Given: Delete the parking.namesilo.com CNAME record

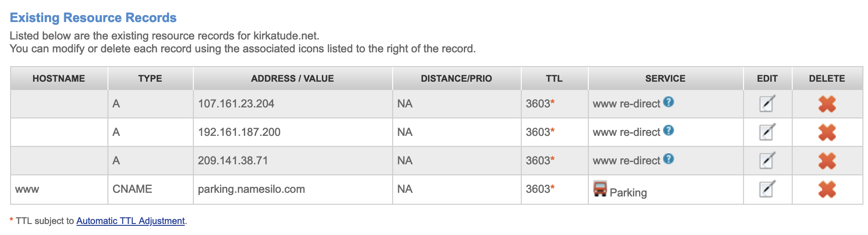Looking at the screenshot, I should [x=827, y=190].
